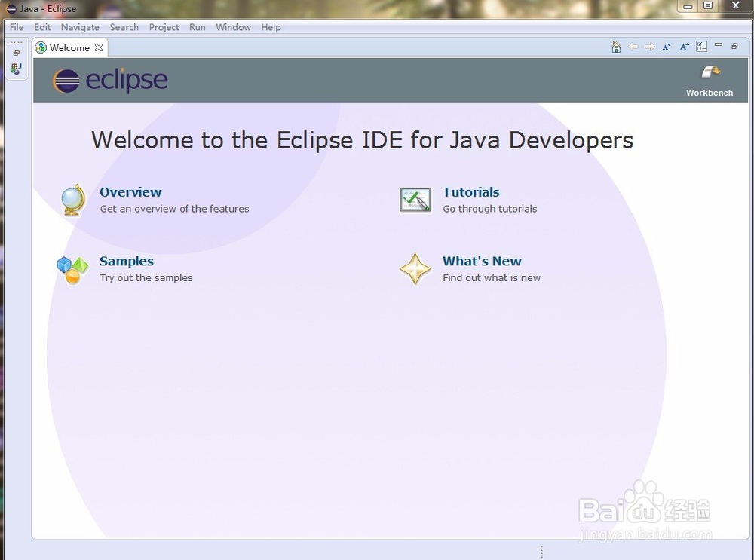The width and height of the screenshot is (754, 560).
Task: Open the Navigate menu
Action: pos(80,27)
